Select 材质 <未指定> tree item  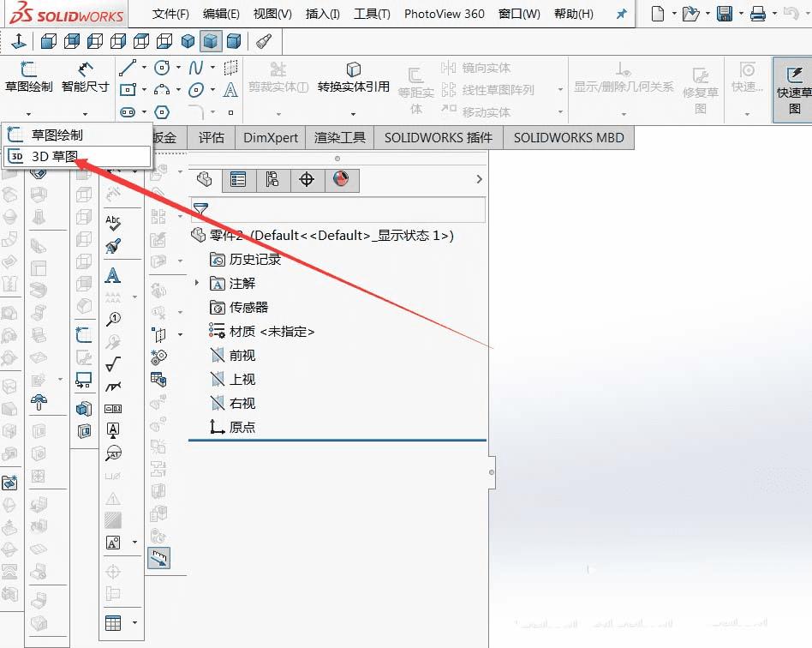pyautogui.click(x=262, y=331)
